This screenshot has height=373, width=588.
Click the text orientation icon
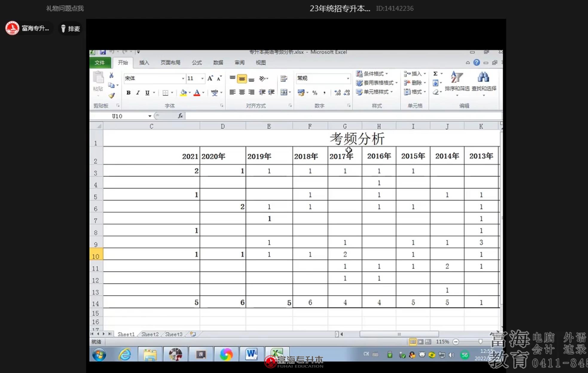coord(262,79)
